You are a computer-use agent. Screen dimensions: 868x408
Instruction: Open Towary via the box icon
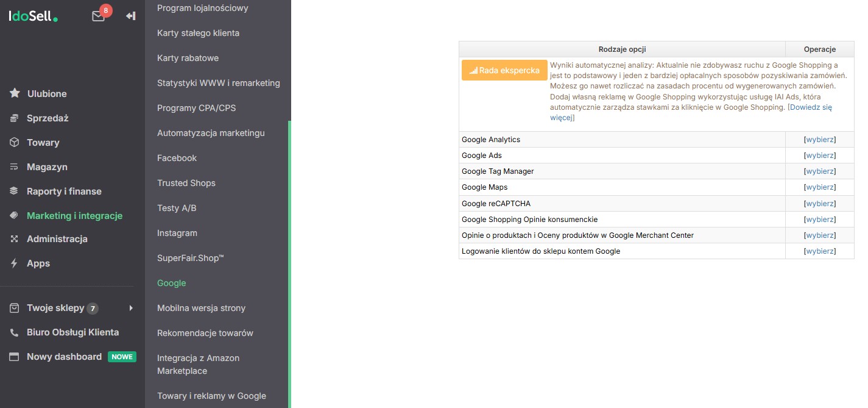pyautogui.click(x=15, y=142)
